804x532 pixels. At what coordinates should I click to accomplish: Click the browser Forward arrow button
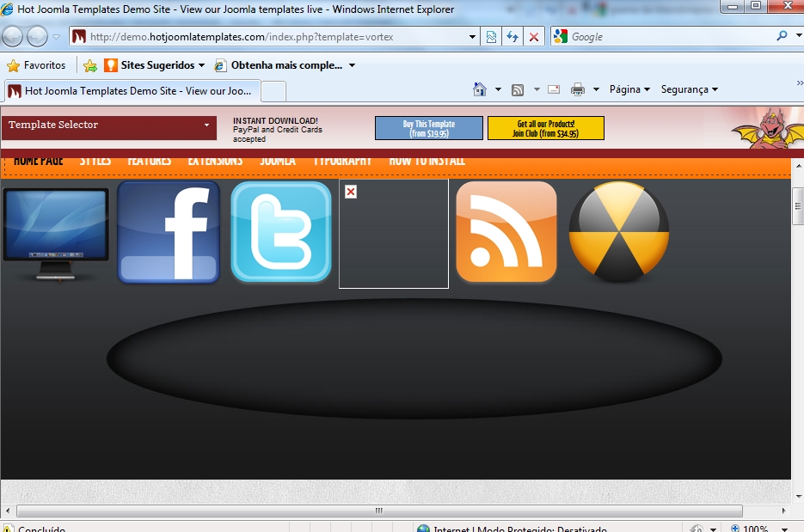38,36
